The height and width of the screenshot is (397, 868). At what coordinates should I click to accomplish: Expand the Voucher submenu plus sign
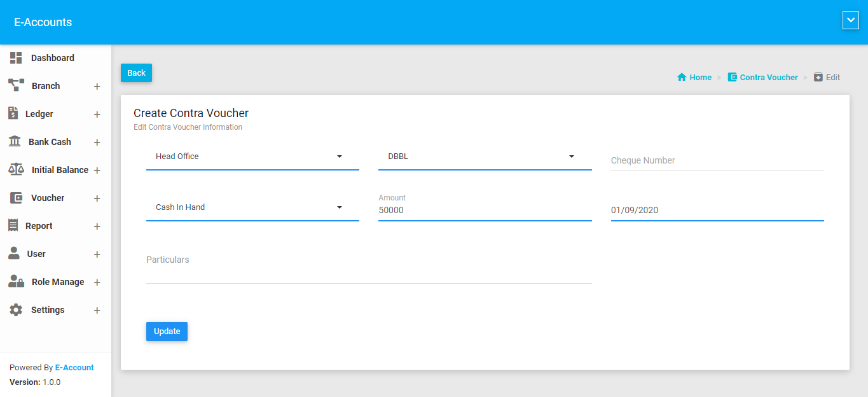pos(97,198)
